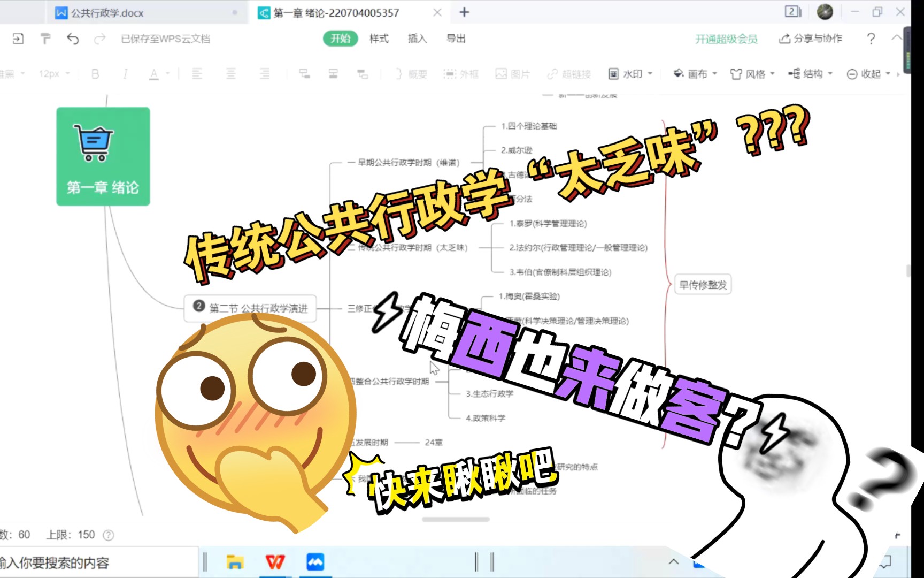Viewport: 924px width, 578px height.
Task: Click the 外框 boundary tool
Action: (x=461, y=74)
